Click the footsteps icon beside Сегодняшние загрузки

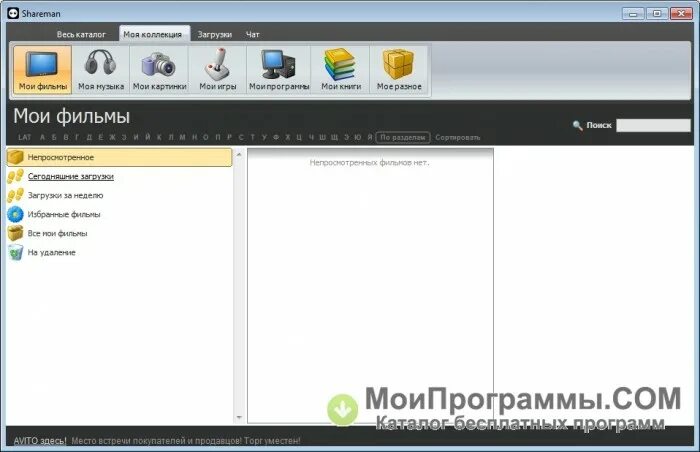click(15, 176)
